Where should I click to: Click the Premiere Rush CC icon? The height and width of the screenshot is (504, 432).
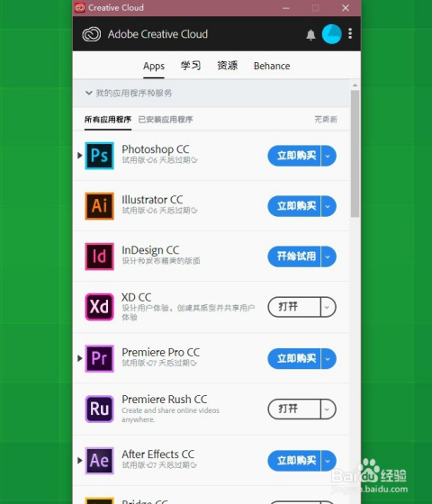point(99,409)
